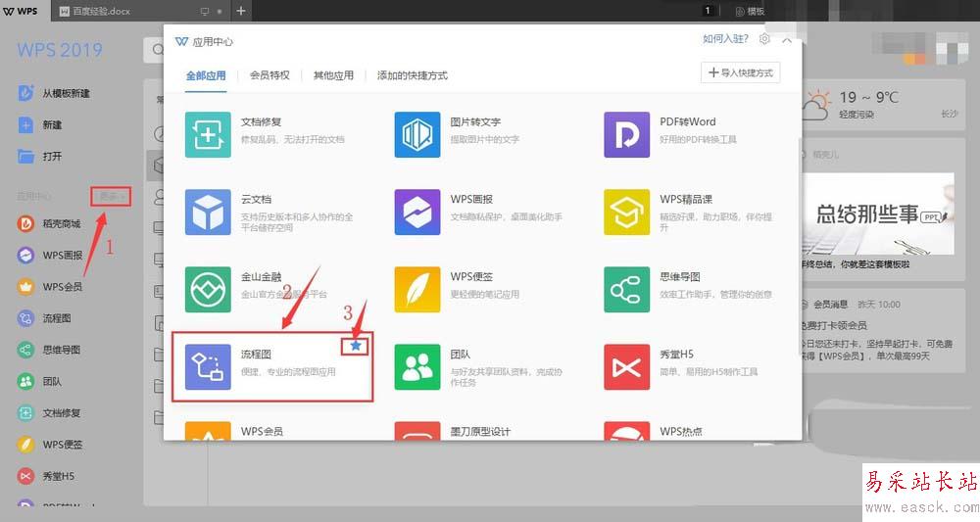The height and width of the screenshot is (522, 980).
Task: Collapse the App Center panel with the chevron
Action: click(x=787, y=40)
